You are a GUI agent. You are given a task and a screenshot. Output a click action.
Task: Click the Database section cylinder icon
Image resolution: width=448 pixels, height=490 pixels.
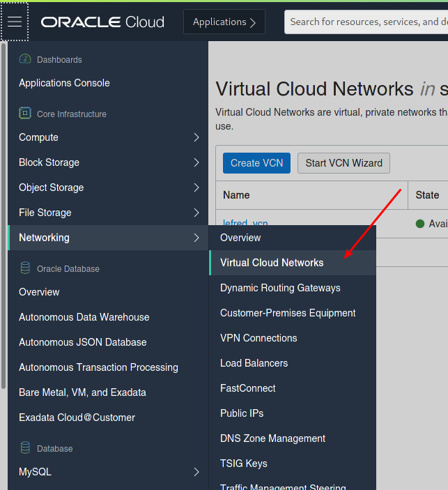click(x=25, y=447)
